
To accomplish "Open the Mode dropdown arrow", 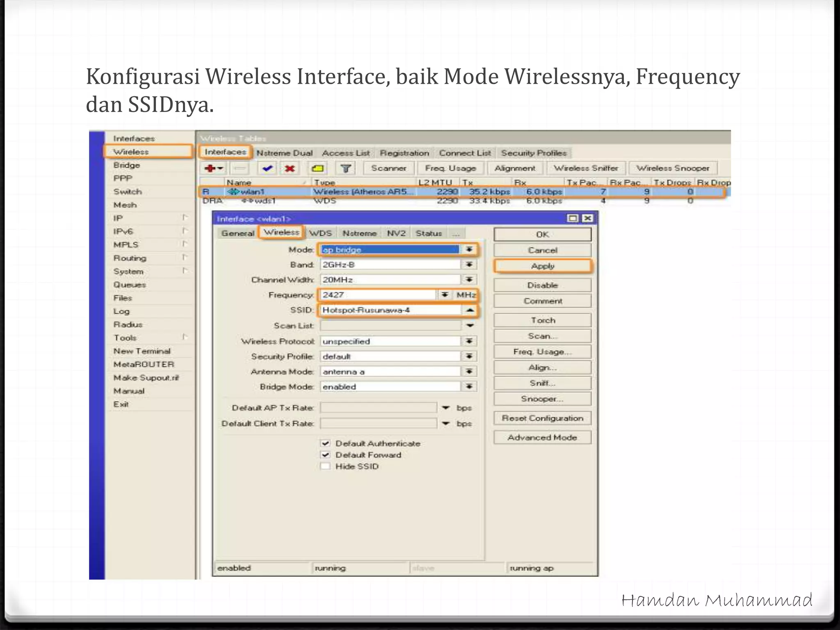I will pyautogui.click(x=469, y=249).
